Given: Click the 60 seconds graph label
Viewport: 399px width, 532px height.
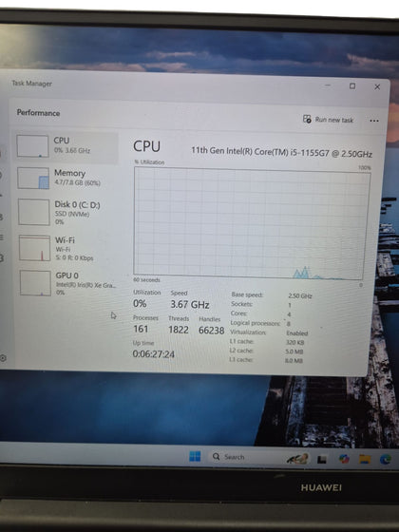Looking at the screenshot, I should [146, 280].
